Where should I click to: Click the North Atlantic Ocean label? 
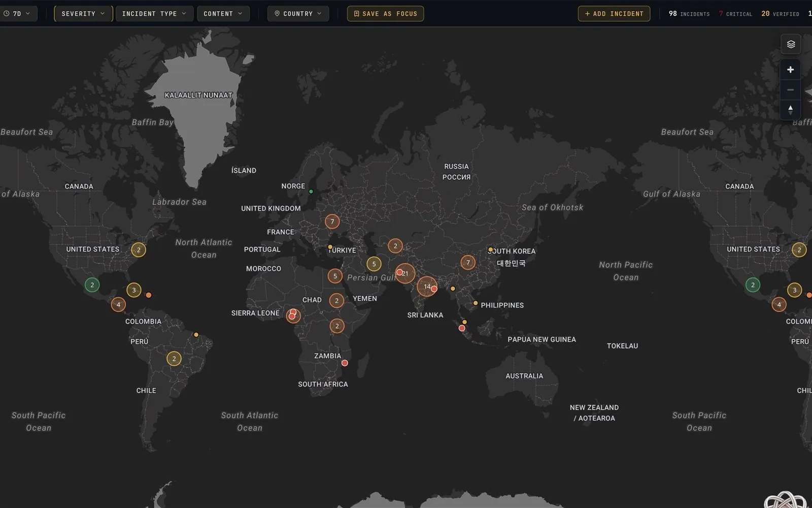(204, 248)
